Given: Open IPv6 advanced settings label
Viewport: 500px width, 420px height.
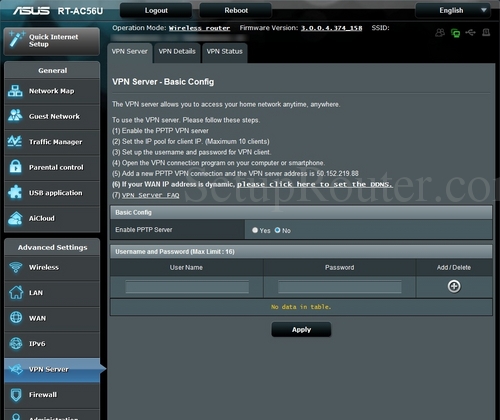Looking at the screenshot, I should tap(37, 344).
